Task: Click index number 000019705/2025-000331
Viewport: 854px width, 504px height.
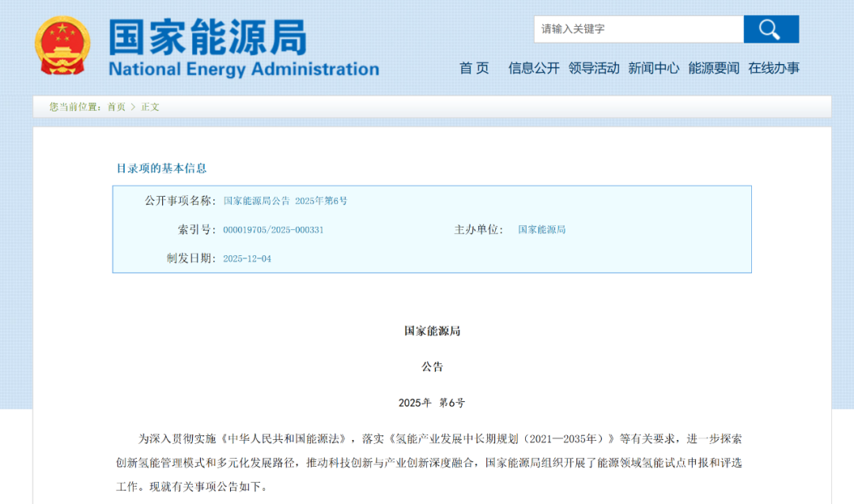Action: pos(273,230)
